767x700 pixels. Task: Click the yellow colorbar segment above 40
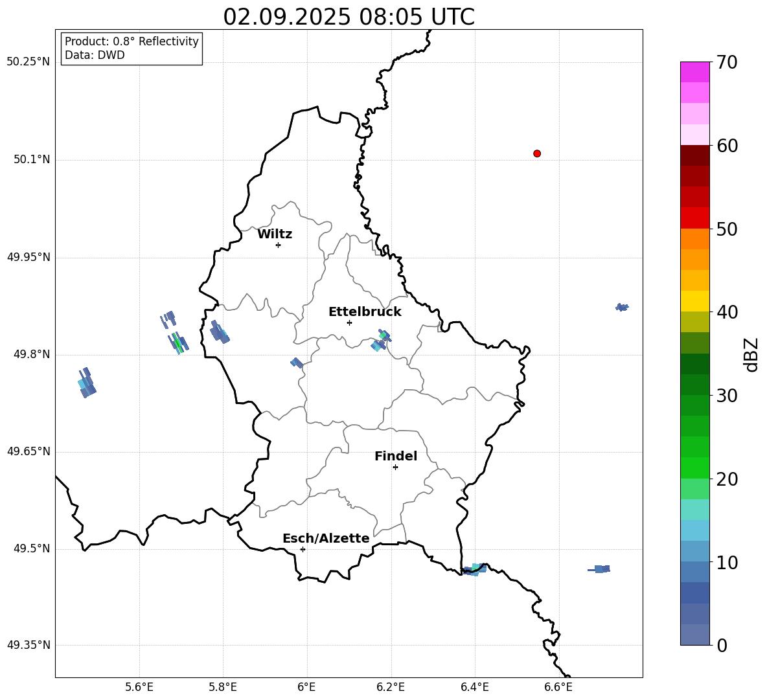coord(694,301)
